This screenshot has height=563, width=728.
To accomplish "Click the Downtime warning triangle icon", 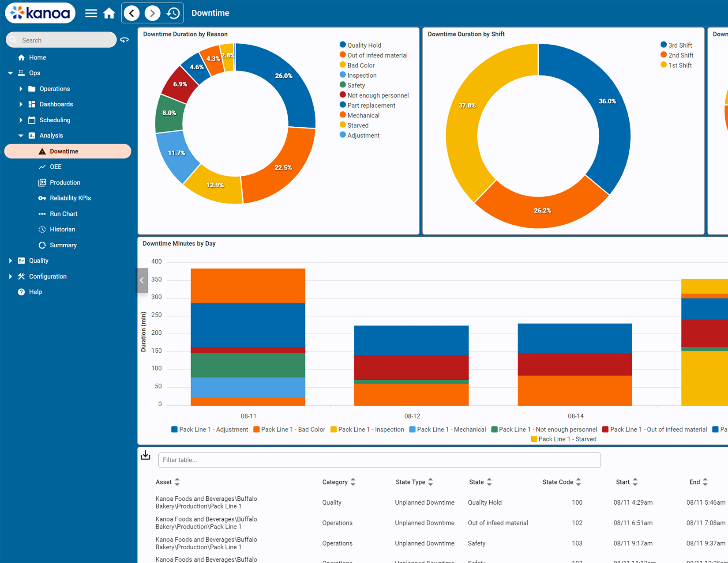I will [42, 151].
